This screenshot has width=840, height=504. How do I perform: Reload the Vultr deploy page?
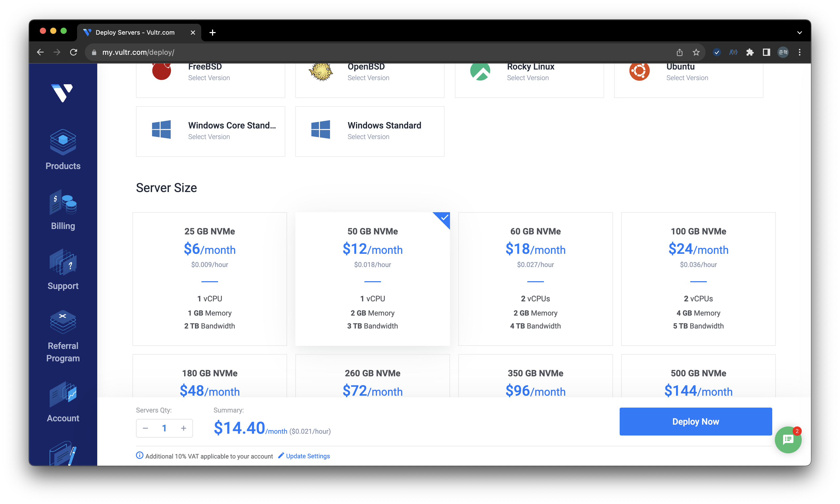click(73, 52)
